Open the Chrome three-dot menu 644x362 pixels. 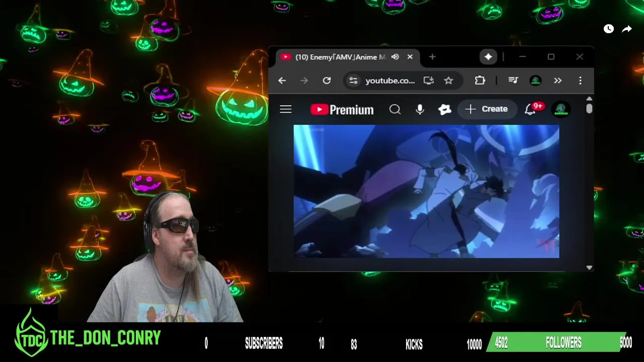tap(580, 80)
